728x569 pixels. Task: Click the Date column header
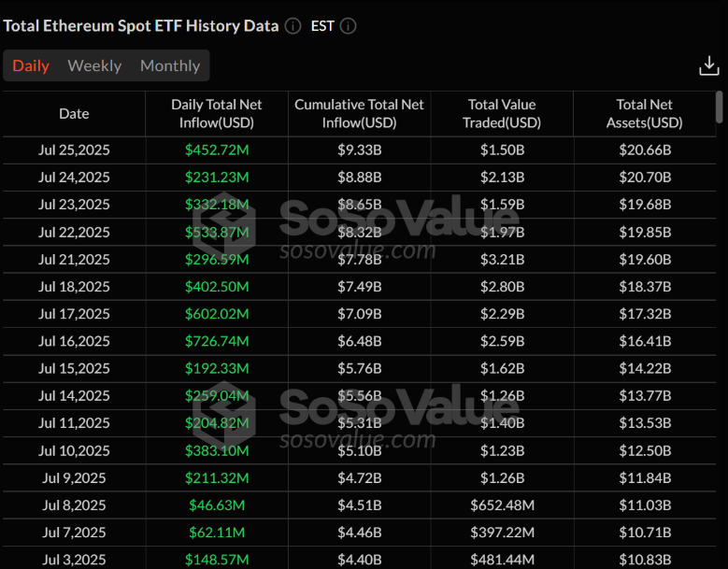pos(74,114)
